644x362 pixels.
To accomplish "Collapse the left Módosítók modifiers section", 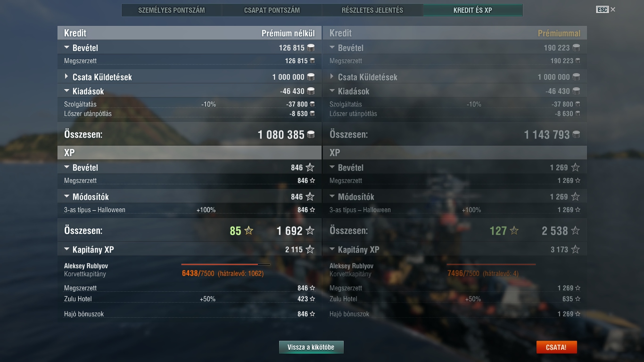I will click(66, 197).
